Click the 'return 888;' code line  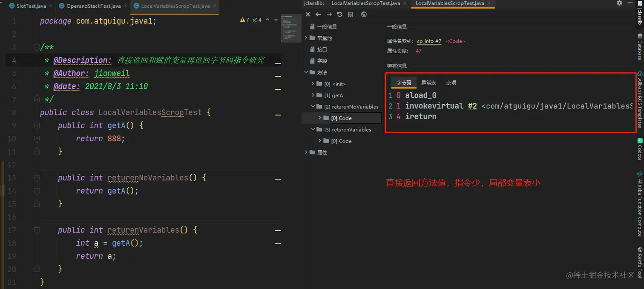(x=101, y=139)
